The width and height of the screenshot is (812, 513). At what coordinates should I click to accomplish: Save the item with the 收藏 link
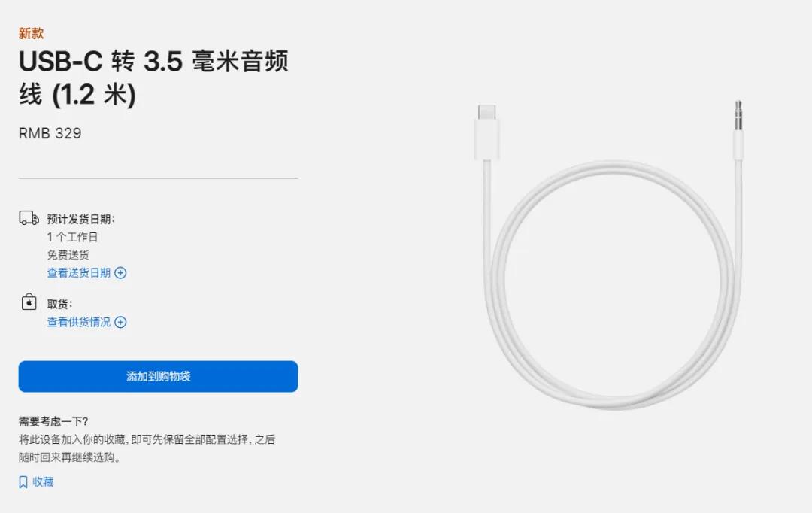tap(43, 482)
